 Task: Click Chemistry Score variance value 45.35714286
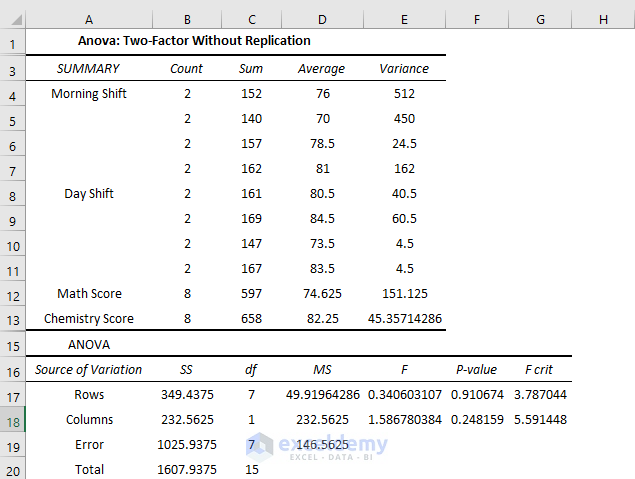pyautogui.click(x=404, y=319)
